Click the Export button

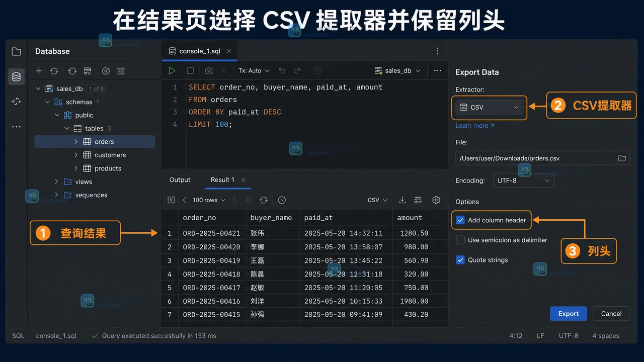pyautogui.click(x=568, y=314)
